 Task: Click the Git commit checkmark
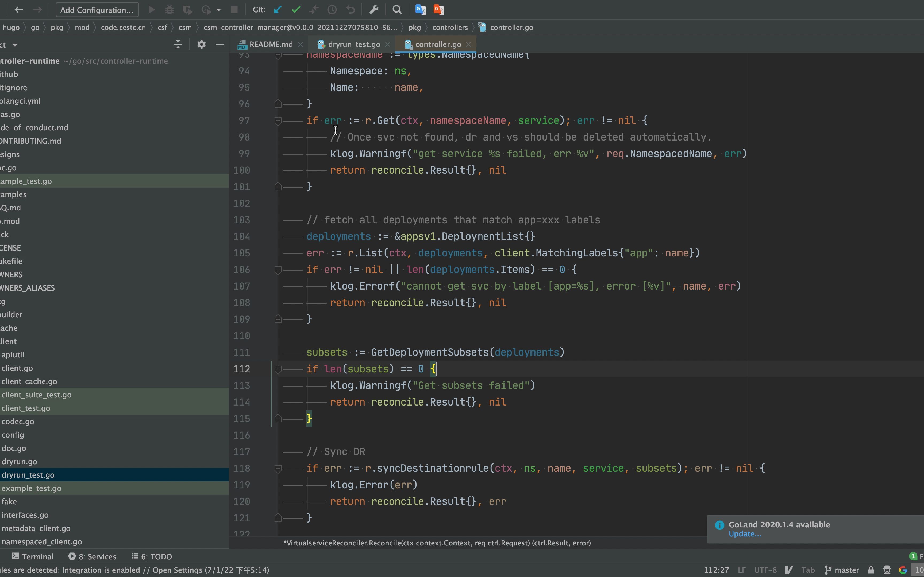coord(296,10)
